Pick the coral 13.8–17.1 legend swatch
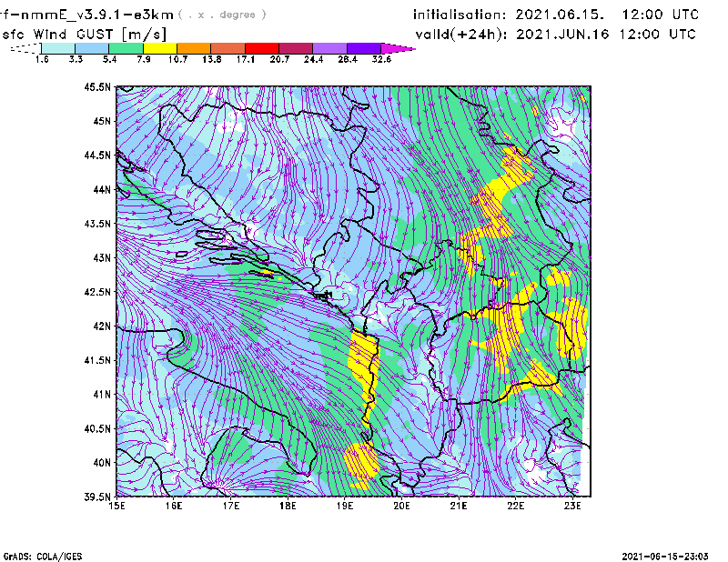 [x=228, y=48]
